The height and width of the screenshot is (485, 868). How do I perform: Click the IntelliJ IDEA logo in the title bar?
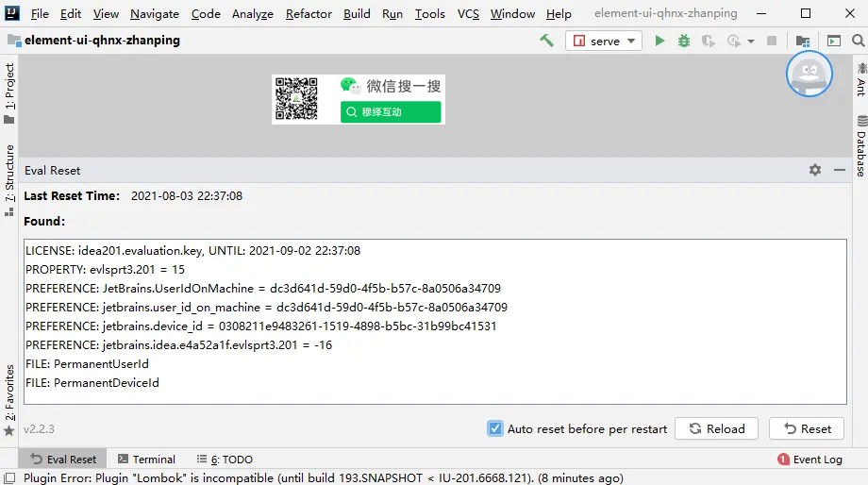point(11,12)
